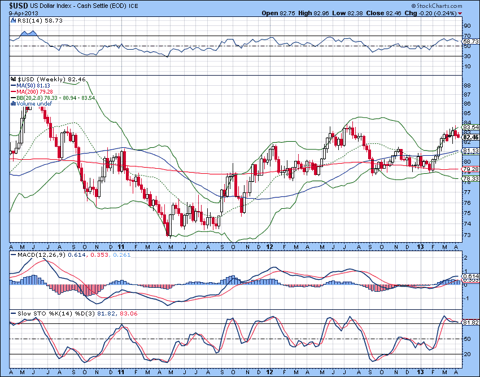This screenshot has height=377, width=480.
Task: Click the 'US Dollar Index - Cash Settle (EOD)' title
Action: tap(79, 6)
